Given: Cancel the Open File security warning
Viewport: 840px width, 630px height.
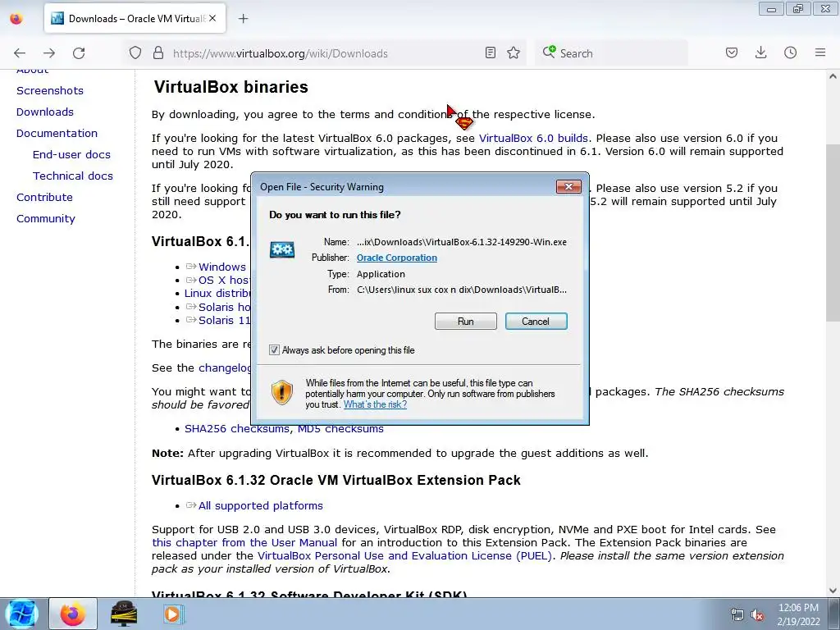Looking at the screenshot, I should pyautogui.click(x=536, y=322).
